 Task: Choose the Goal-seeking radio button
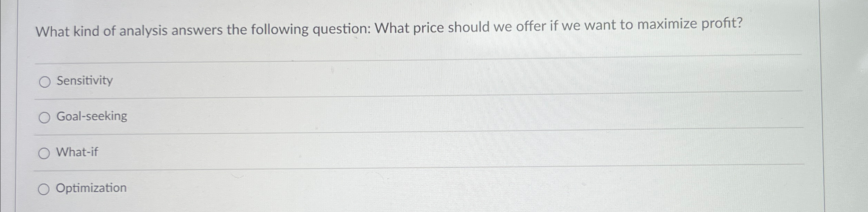click(44, 118)
